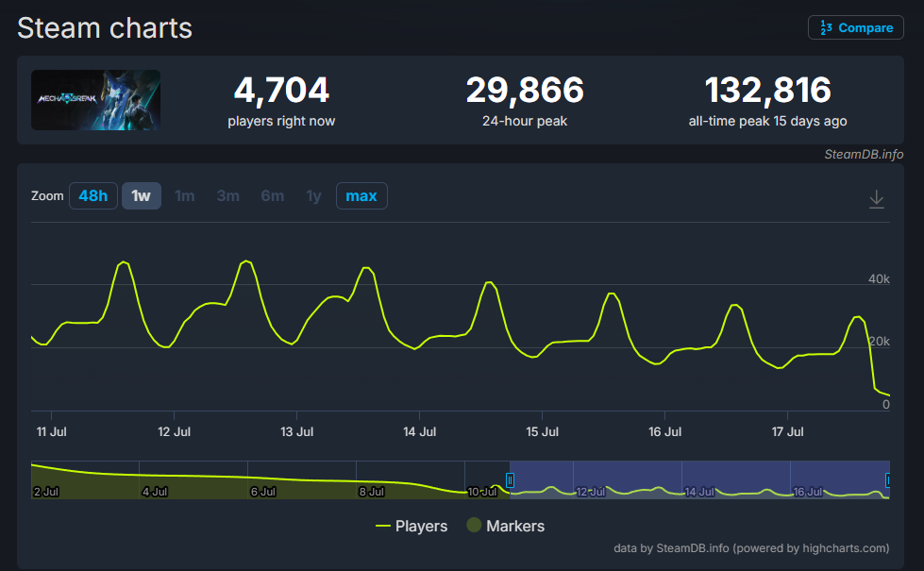
Task: Click the 29,866 24-hour peak value
Action: pyautogui.click(x=525, y=91)
